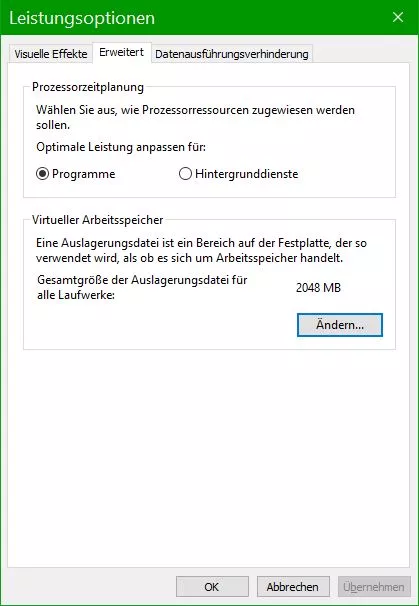Select the Erweitert tab
The width and height of the screenshot is (419, 606).
pos(121,52)
